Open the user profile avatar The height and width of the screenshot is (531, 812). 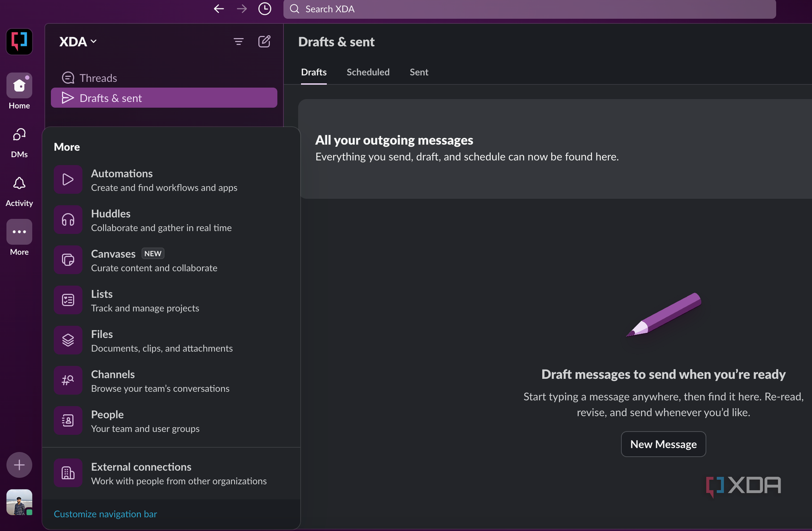pyautogui.click(x=19, y=502)
